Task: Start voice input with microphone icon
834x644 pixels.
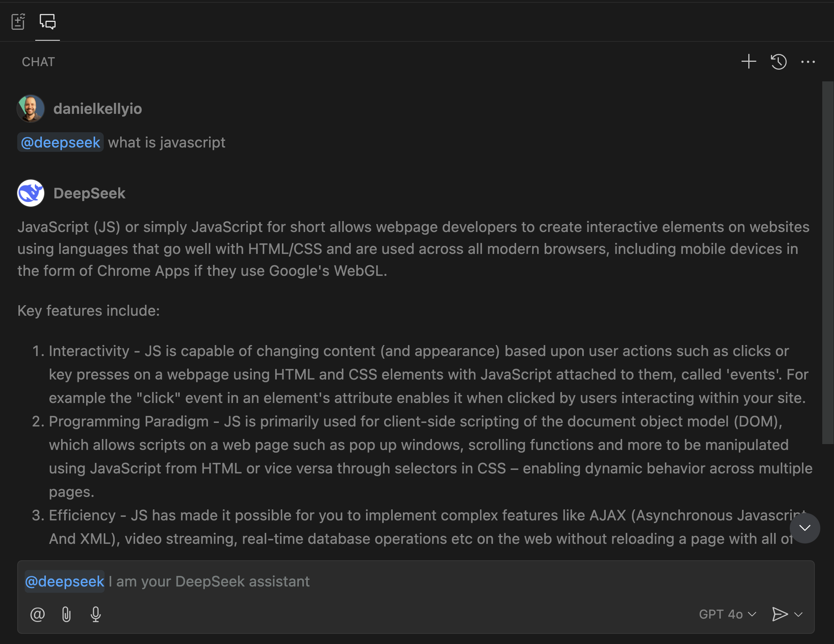Action: (96, 614)
